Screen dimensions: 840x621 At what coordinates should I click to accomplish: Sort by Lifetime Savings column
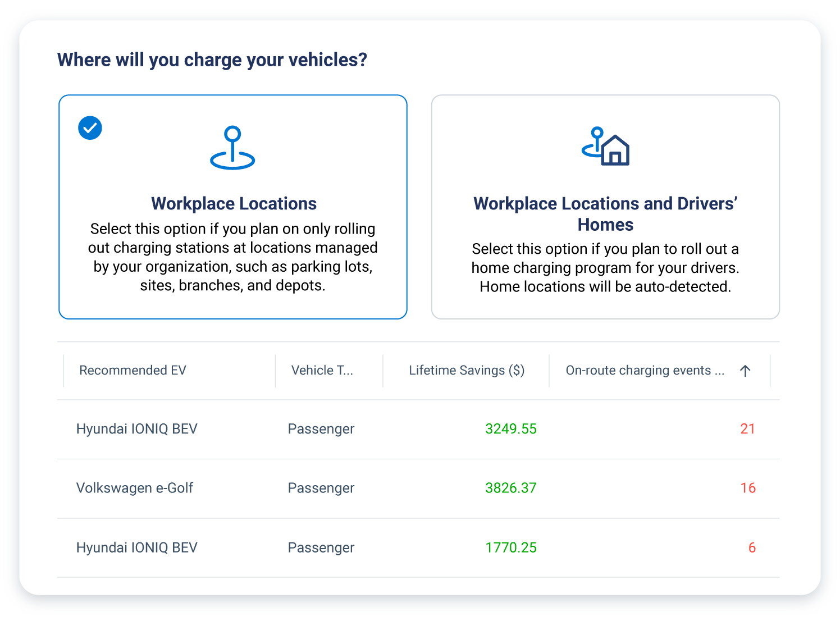(466, 370)
